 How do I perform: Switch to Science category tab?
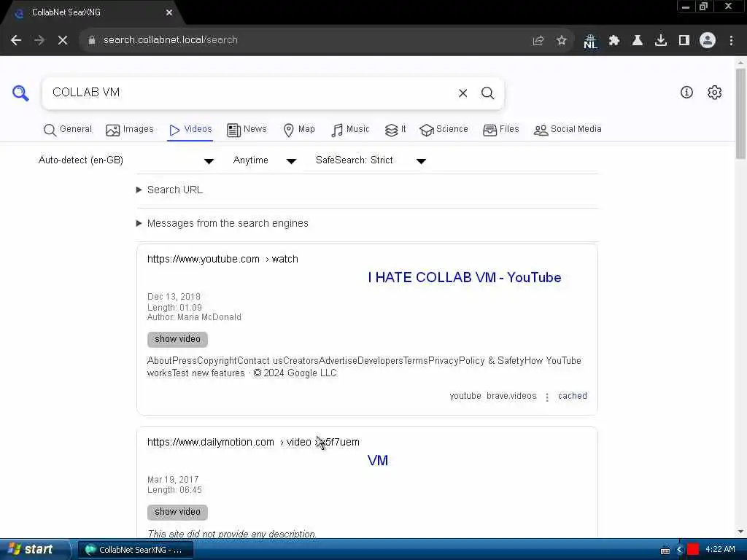pos(444,130)
